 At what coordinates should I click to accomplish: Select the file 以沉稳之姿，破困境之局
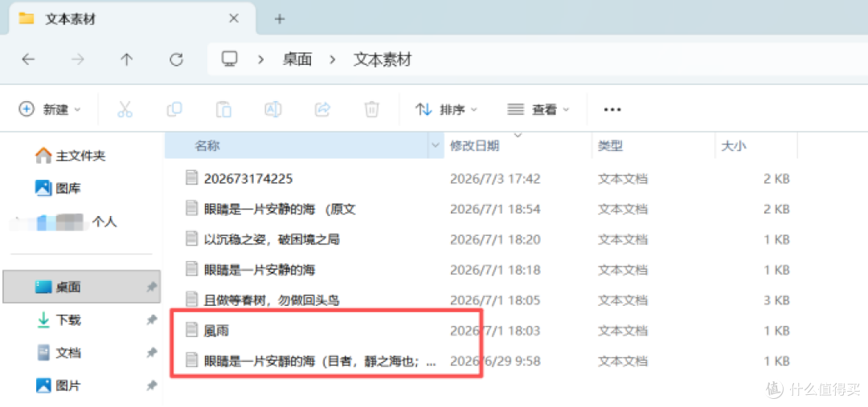(x=272, y=239)
